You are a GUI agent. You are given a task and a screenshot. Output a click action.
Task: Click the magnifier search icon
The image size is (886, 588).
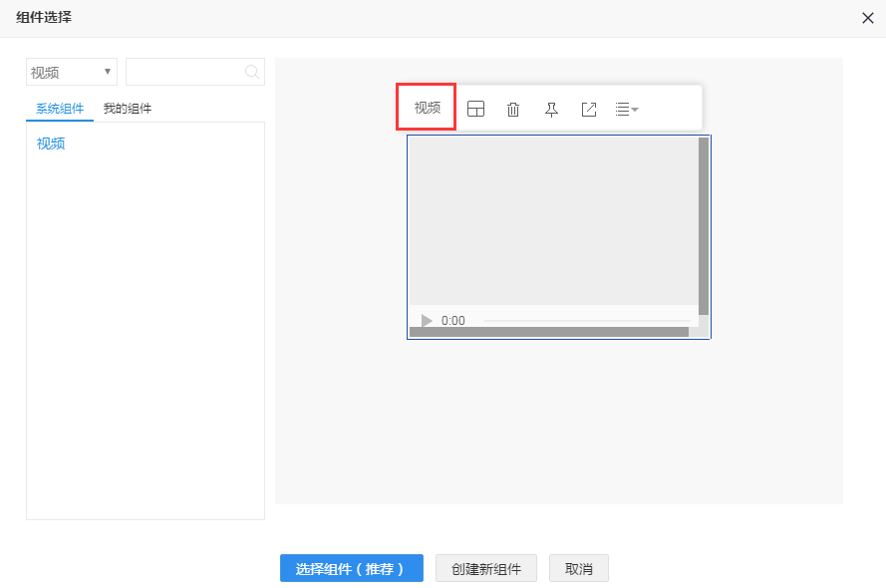tap(252, 72)
